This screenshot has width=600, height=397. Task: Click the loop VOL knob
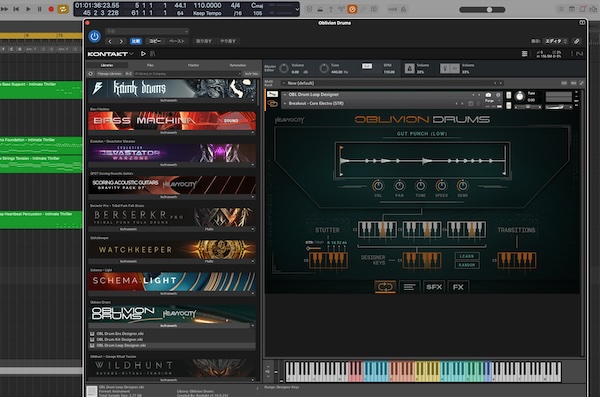pos(378,186)
